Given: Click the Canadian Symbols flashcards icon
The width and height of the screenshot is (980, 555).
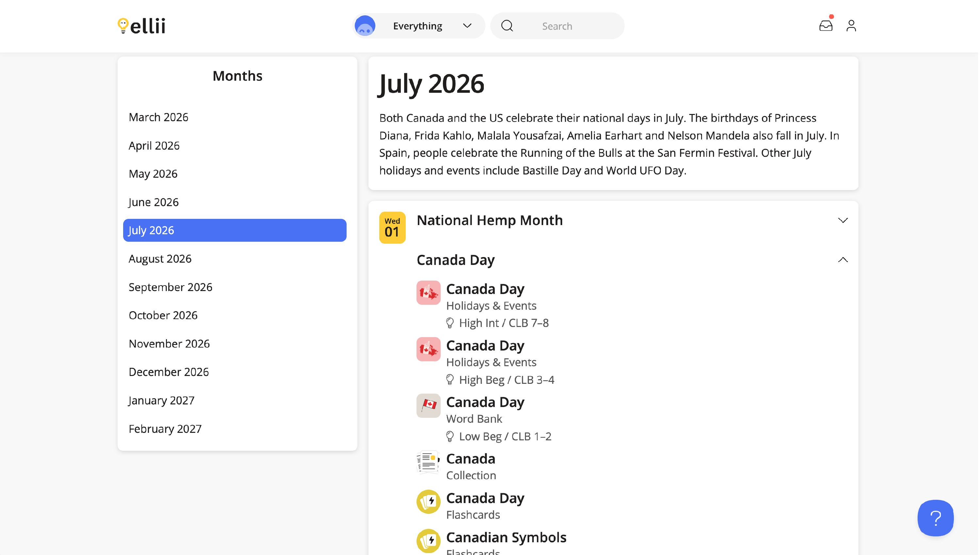Looking at the screenshot, I should click(429, 541).
